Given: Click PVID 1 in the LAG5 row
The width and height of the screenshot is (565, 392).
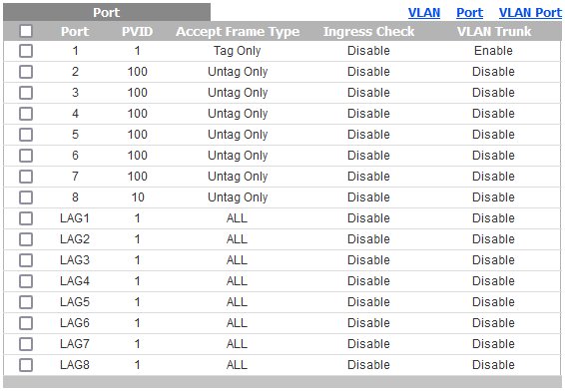Looking at the screenshot, I should pyautogui.click(x=138, y=302).
